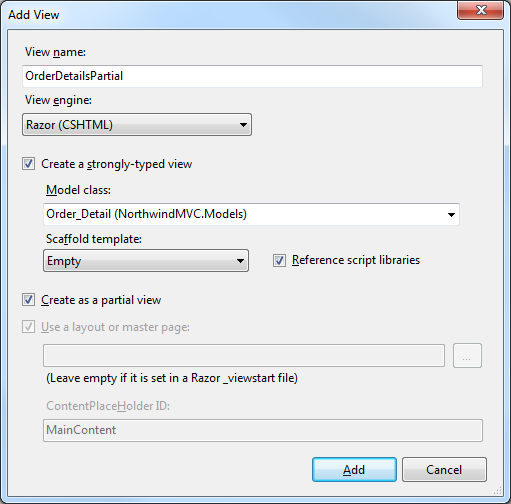Click the Model class dropdown arrow icon

(451, 215)
